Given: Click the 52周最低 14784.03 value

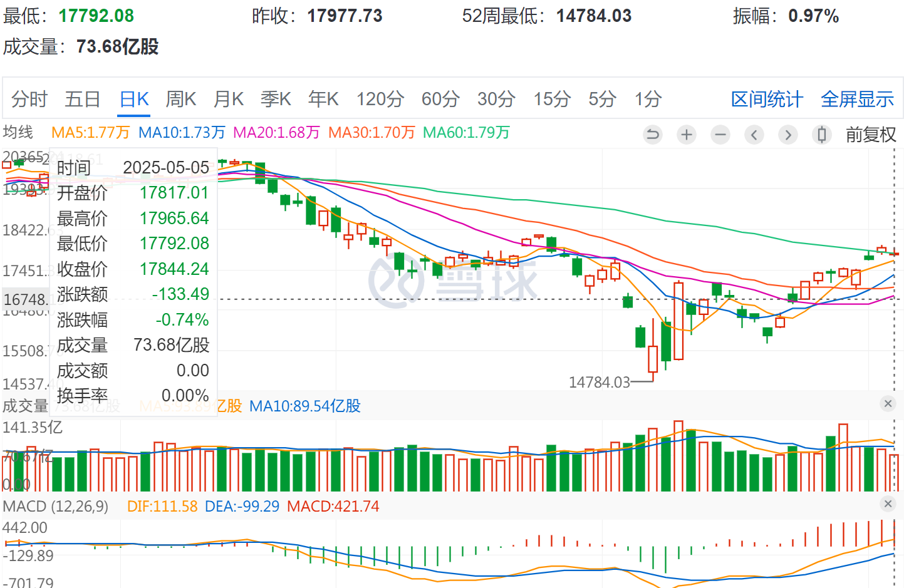Looking at the screenshot, I should [x=594, y=16].
